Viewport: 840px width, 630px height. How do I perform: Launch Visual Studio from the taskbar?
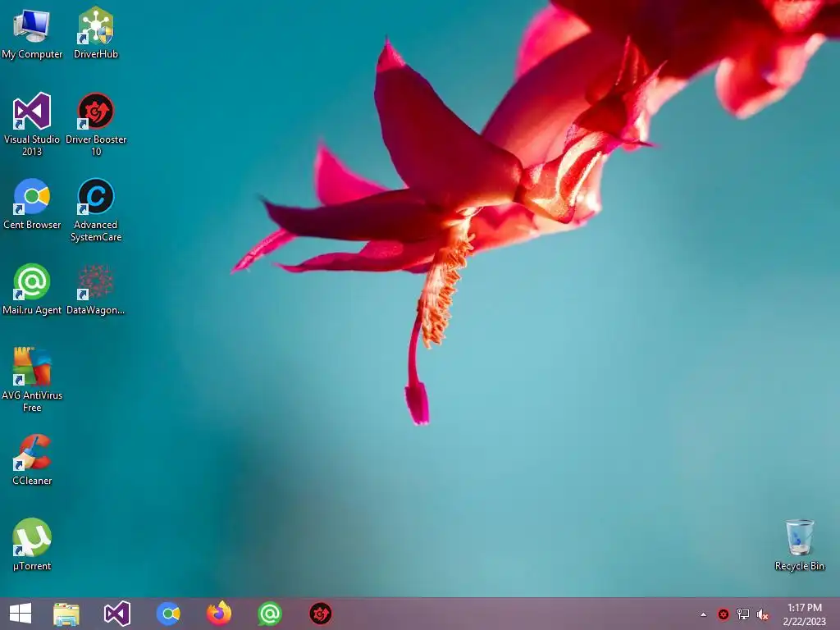coord(116,614)
